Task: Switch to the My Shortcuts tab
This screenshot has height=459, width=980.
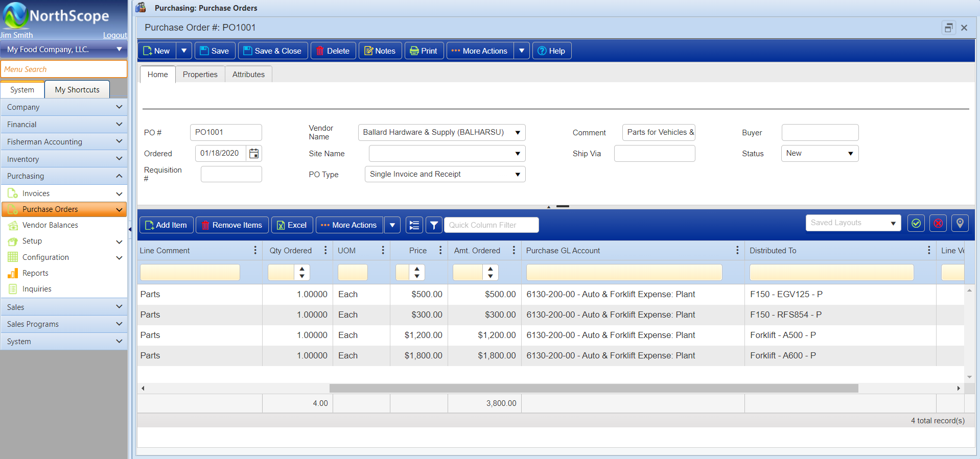Action: [77, 90]
